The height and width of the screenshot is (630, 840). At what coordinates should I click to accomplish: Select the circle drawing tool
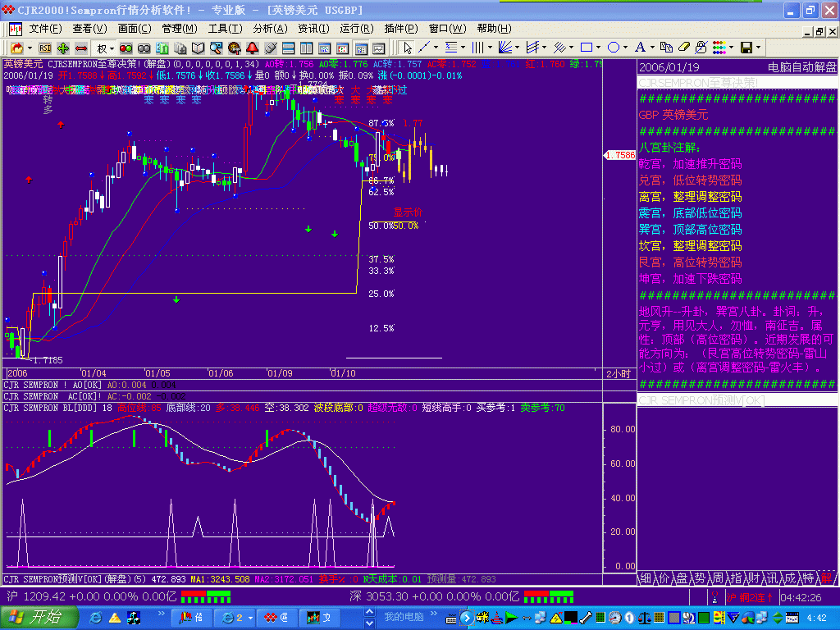pyautogui.click(x=614, y=48)
